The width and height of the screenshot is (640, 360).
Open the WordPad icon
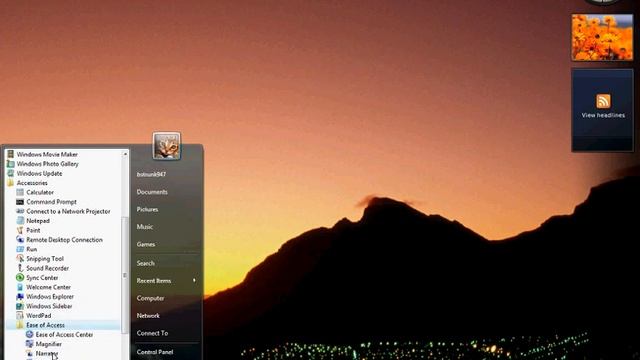(x=20, y=316)
